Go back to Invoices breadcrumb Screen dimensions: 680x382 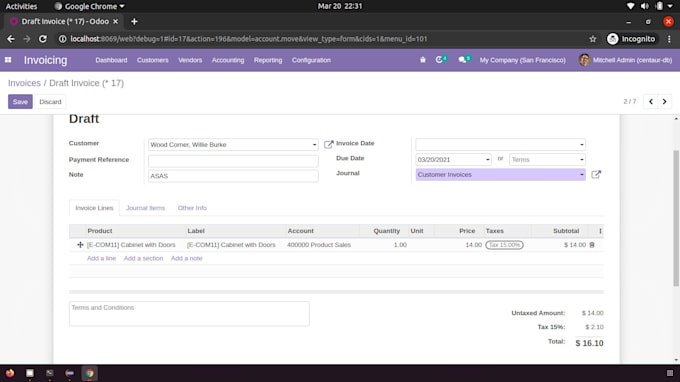24,83
